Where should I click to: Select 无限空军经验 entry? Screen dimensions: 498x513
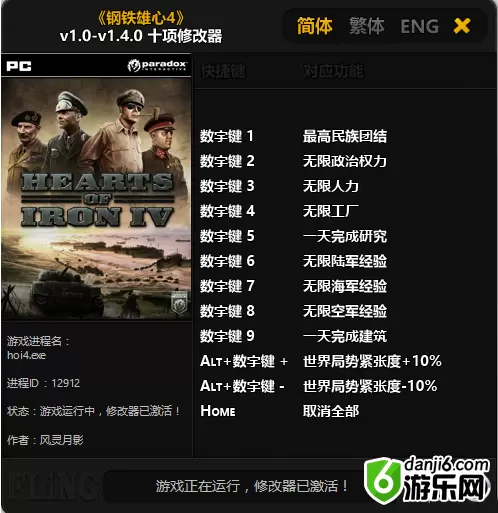(345, 311)
